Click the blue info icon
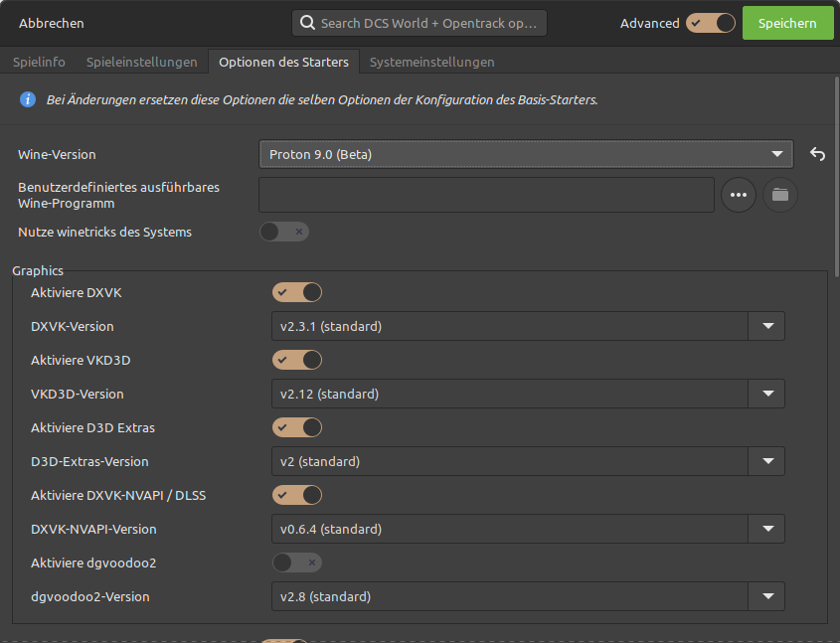This screenshot has width=840, height=643. (x=28, y=99)
